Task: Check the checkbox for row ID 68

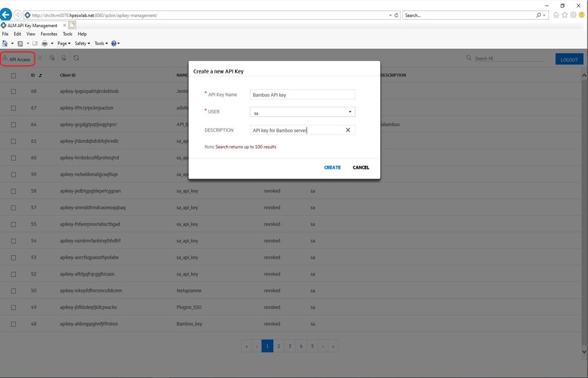Action: pyautogui.click(x=14, y=92)
